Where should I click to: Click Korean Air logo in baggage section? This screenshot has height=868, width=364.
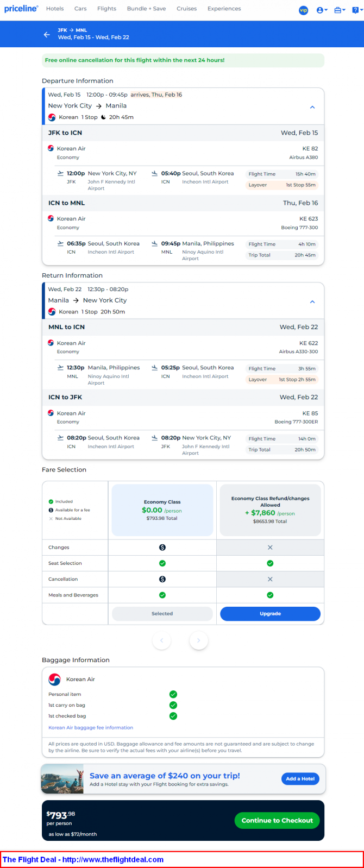[x=55, y=680]
